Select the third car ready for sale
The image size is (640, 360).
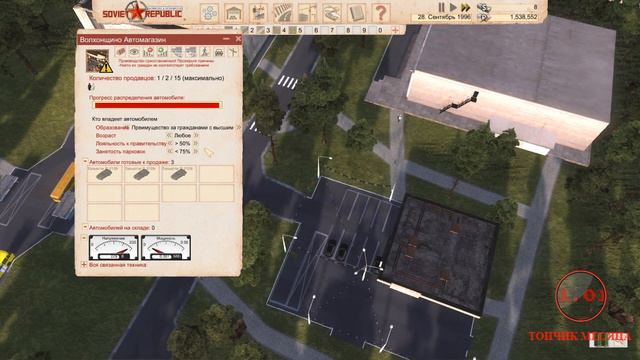pos(179,174)
